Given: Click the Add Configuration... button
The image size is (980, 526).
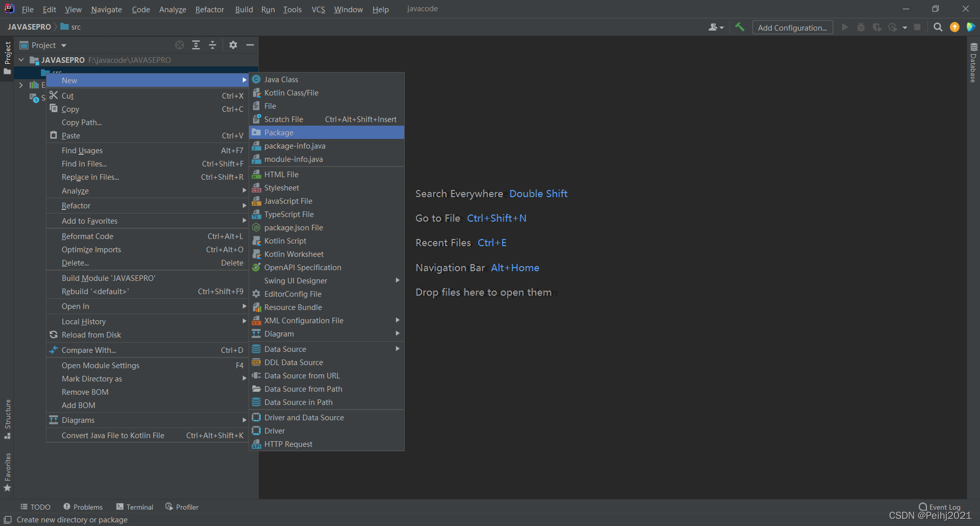Looking at the screenshot, I should coord(792,28).
